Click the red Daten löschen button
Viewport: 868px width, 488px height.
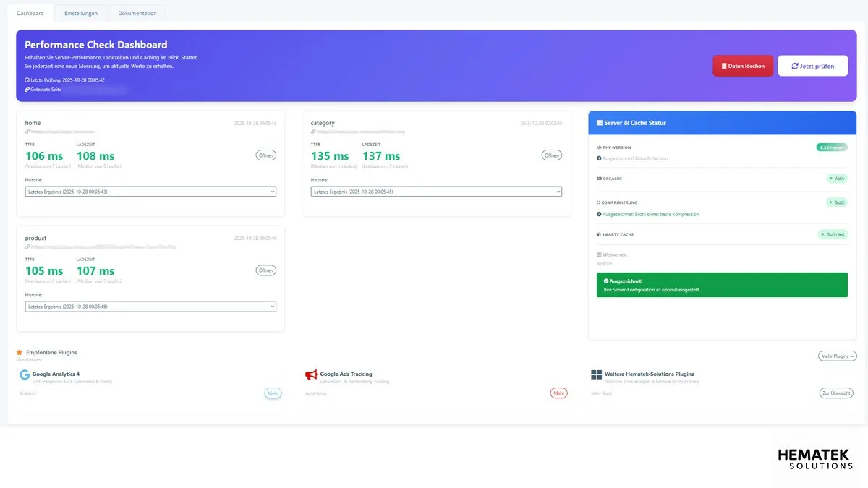[x=743, y=66]
